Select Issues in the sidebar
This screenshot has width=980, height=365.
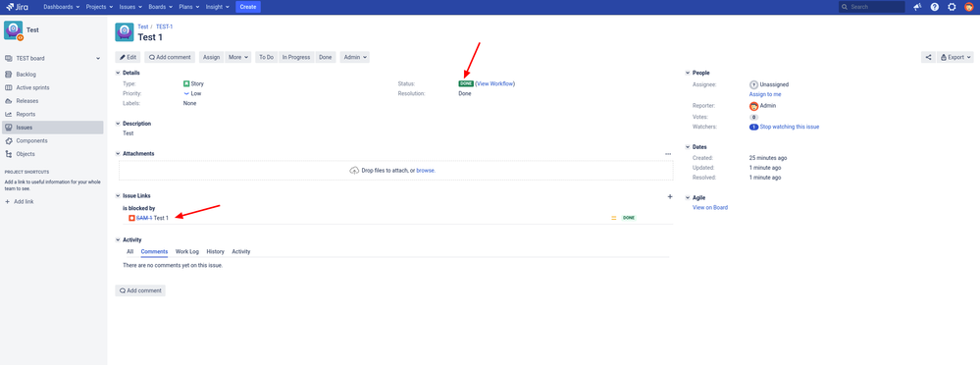53,128
